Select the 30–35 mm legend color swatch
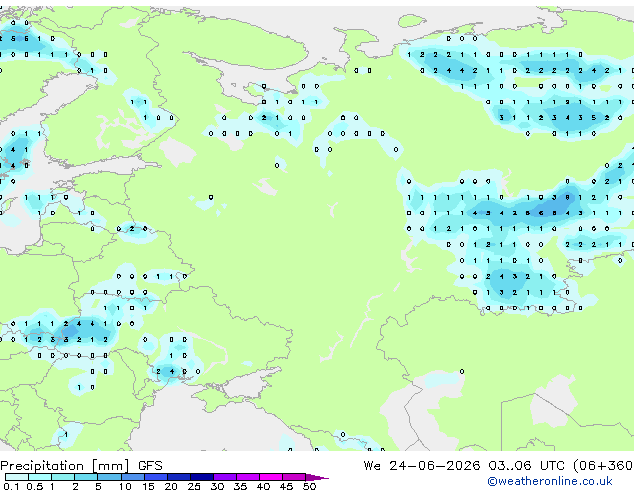The width and height of the screenshot is (634, 490). tap(225, 477)
